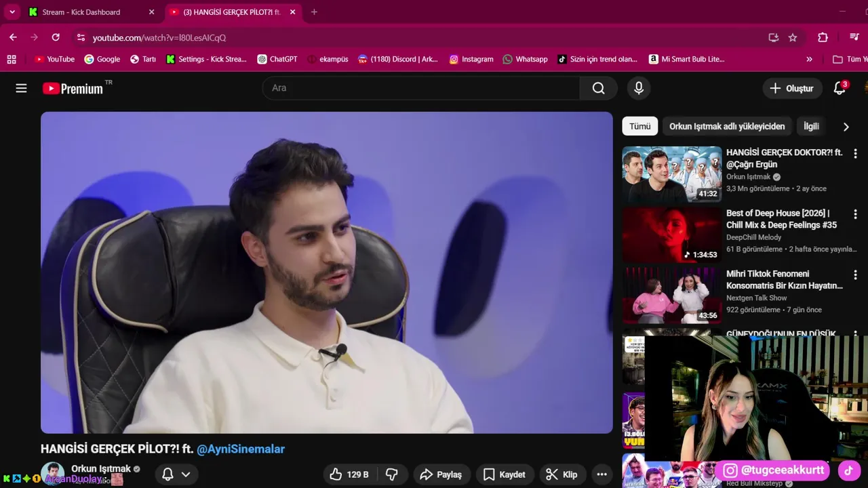Open Orkun Işıtmak channel name
Screen dimensions: 868x488
pos(101,468)
